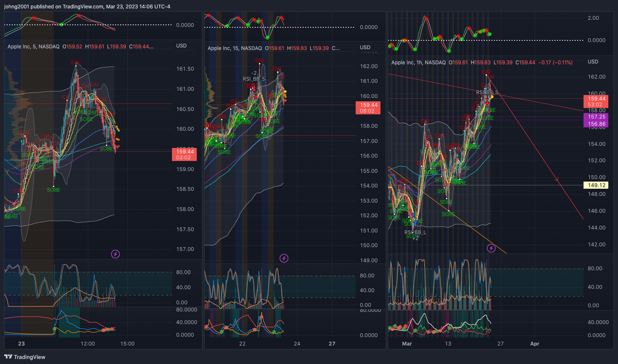The height and width of the screenshot is (364, 618).
Task: Click the '22' date on 15-minute time axis
Action: click(242, 344)
